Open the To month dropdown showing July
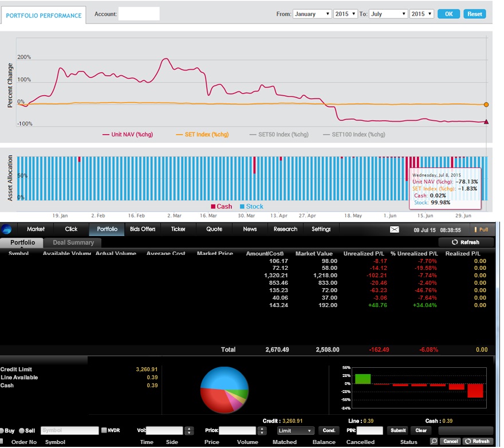This screenshot has width=504, height=448. pos(388,14)
